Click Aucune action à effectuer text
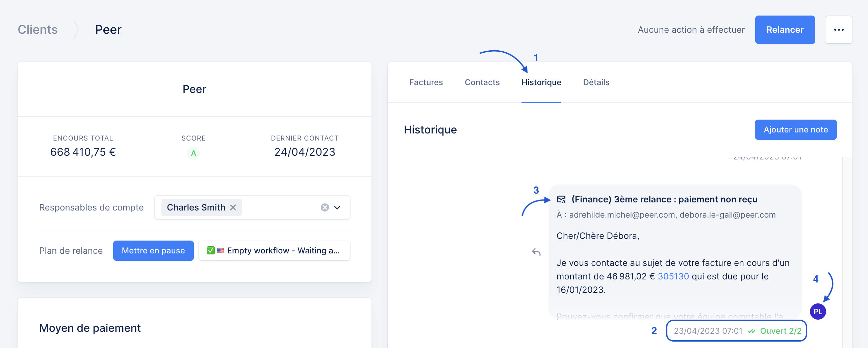The width and height of the screenshot is (868, 348). click(x=691, y=30)
